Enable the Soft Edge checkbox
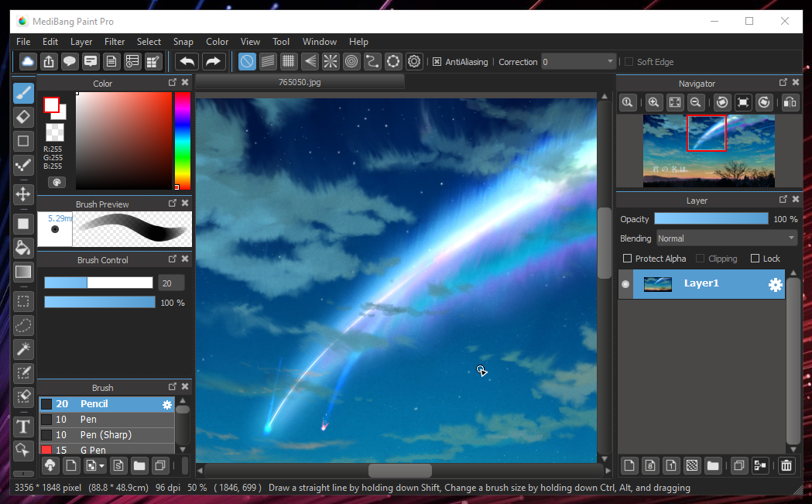 [x=629, y=62]
